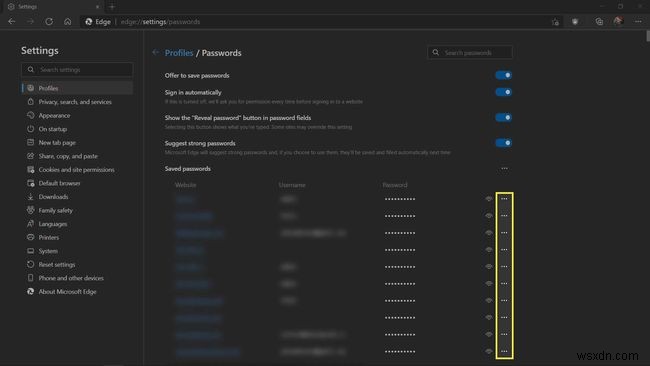Reload the page with the refresh icon

click(49, 22)
